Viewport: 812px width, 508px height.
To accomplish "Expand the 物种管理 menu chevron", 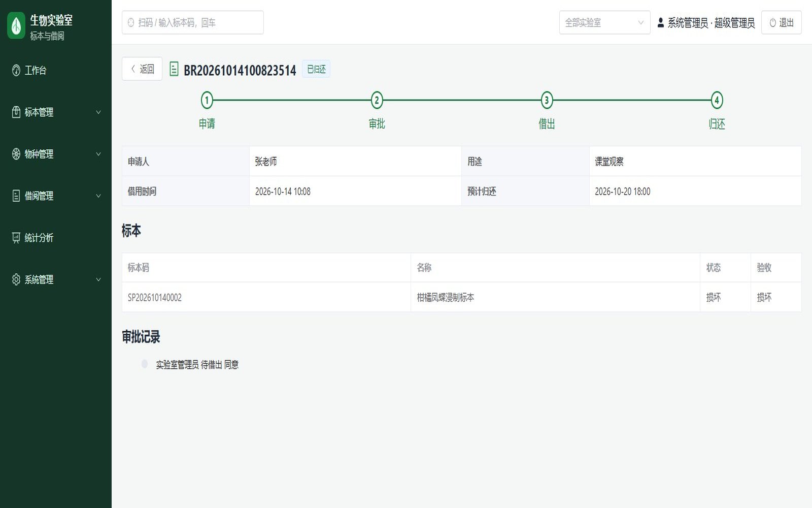I will [98, 154].
